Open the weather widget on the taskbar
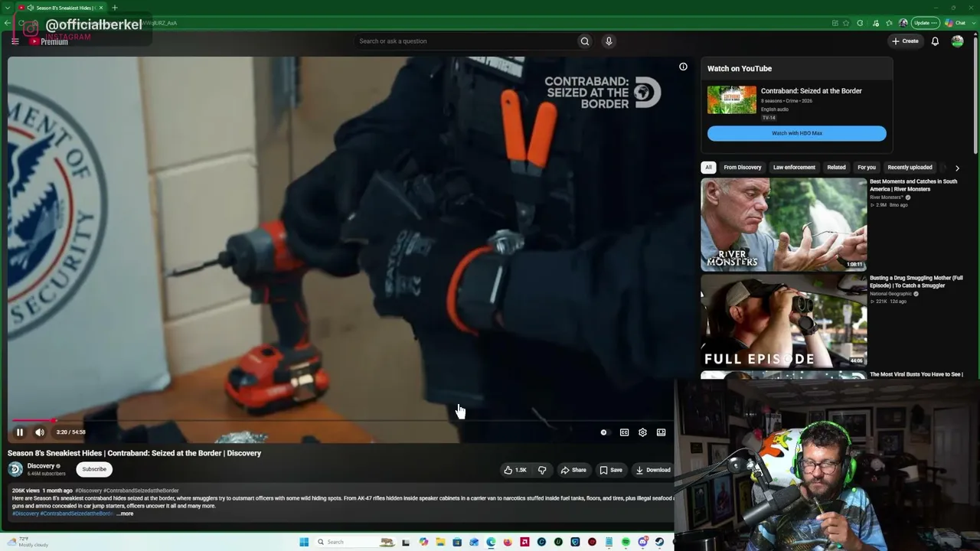 point(26,542)
